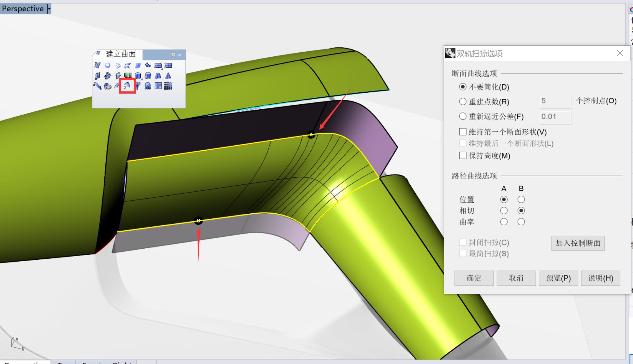The height and width of the screenshot is (364, 633).
Task: Click the 建立曲面 toolbar tab title
Action: pyautogui.click(x=120, y=54)
